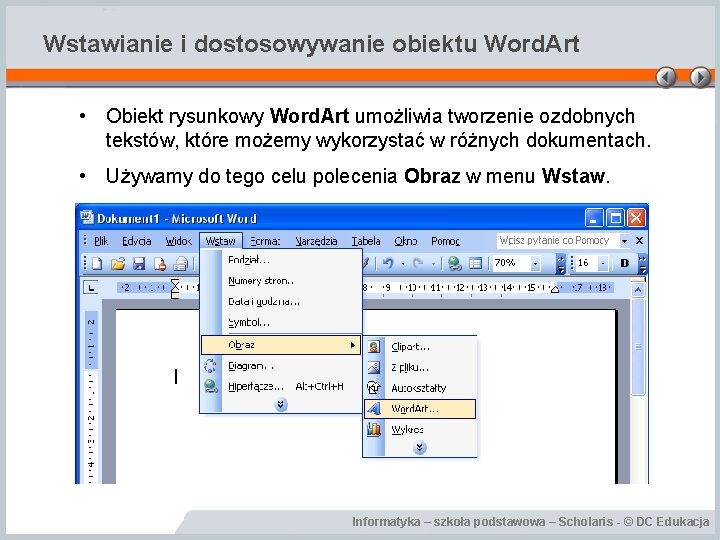
Task: Click the Permission document icon in toolbar
Action: 159,264
